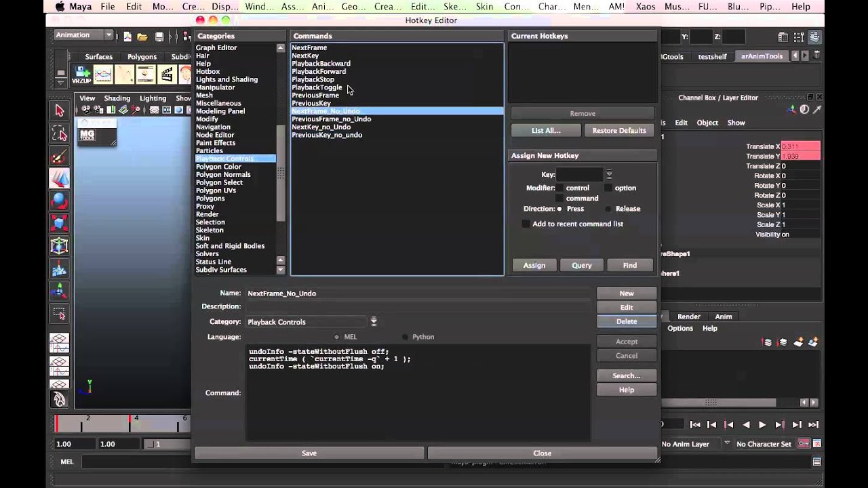Click the Delete button
The width and height of the screenshot is (868, 488).
tap(627, 321)
